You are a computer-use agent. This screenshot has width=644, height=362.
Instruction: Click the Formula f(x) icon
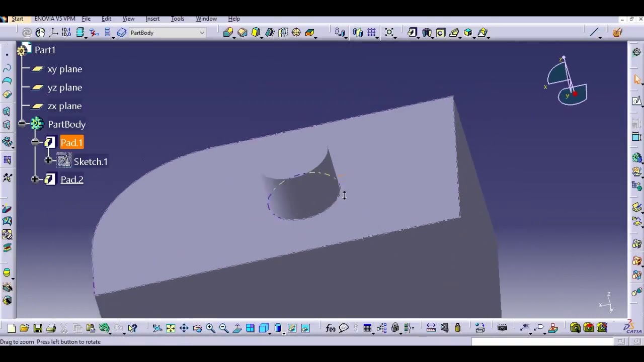coord(331,328)
